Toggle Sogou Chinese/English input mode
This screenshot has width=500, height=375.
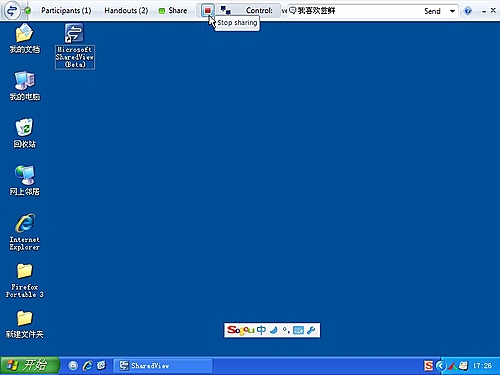[261, 330]
